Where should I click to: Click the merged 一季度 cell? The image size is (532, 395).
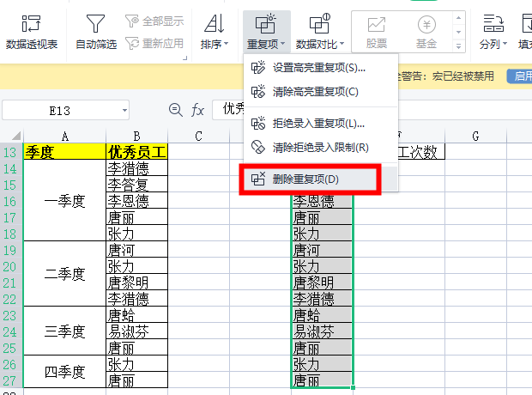(65, 200)
